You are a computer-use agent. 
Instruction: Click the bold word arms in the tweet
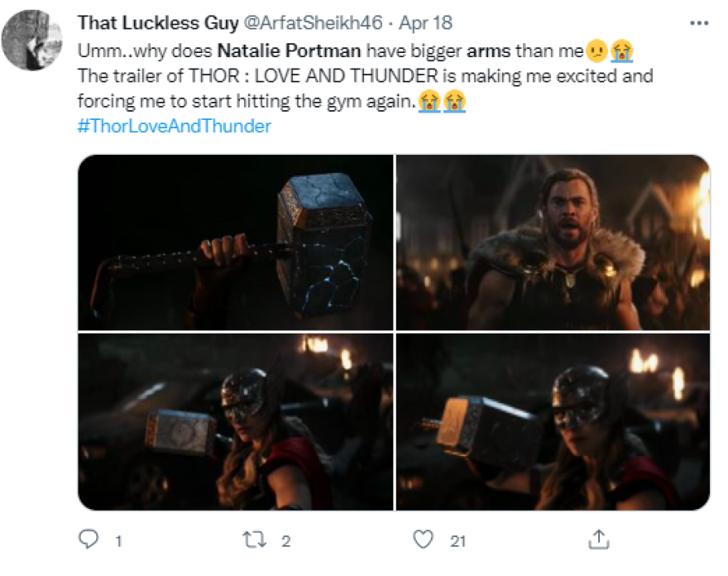coord(489,50)
